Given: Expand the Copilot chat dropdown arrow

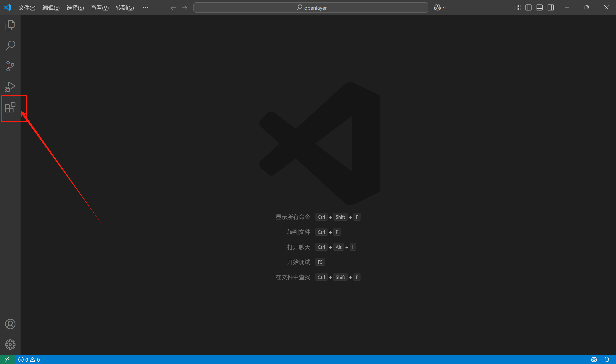Looking at the screenshot, I should pos(444,8).
